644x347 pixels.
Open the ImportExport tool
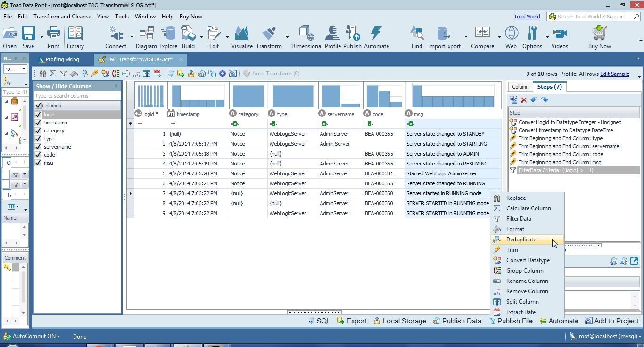pos(444,38)
